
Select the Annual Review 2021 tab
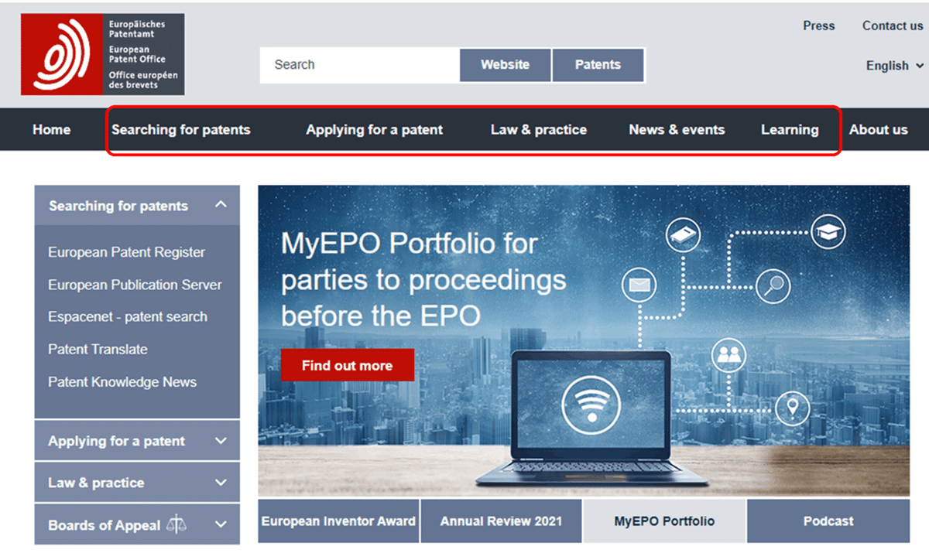[x=502, y=521]
